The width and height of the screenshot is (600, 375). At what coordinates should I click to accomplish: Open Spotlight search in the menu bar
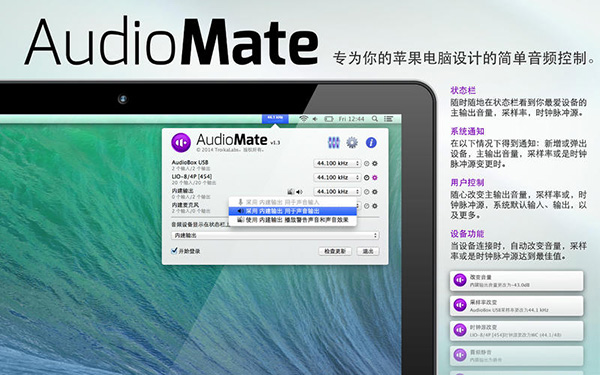[375, 119]
